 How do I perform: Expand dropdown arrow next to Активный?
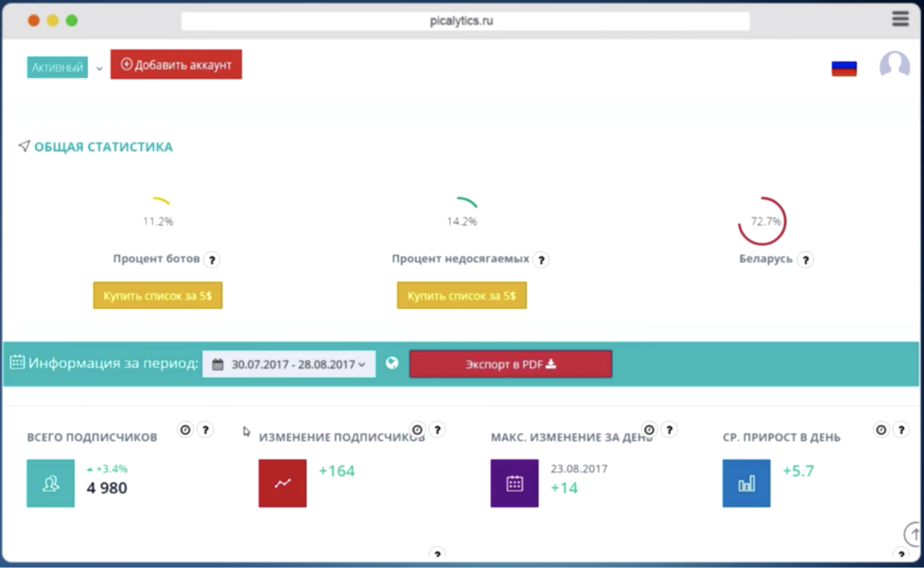point(99,69)
